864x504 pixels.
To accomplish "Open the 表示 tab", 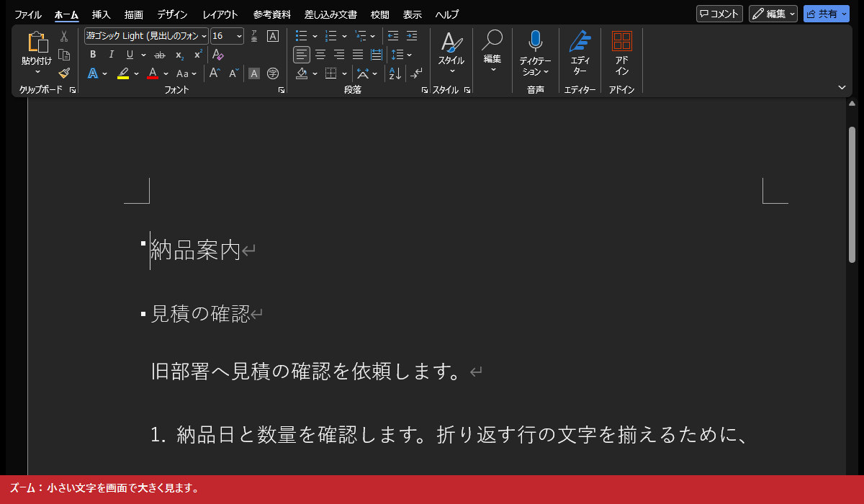I will pyautogui.click(x=413, y=14).
